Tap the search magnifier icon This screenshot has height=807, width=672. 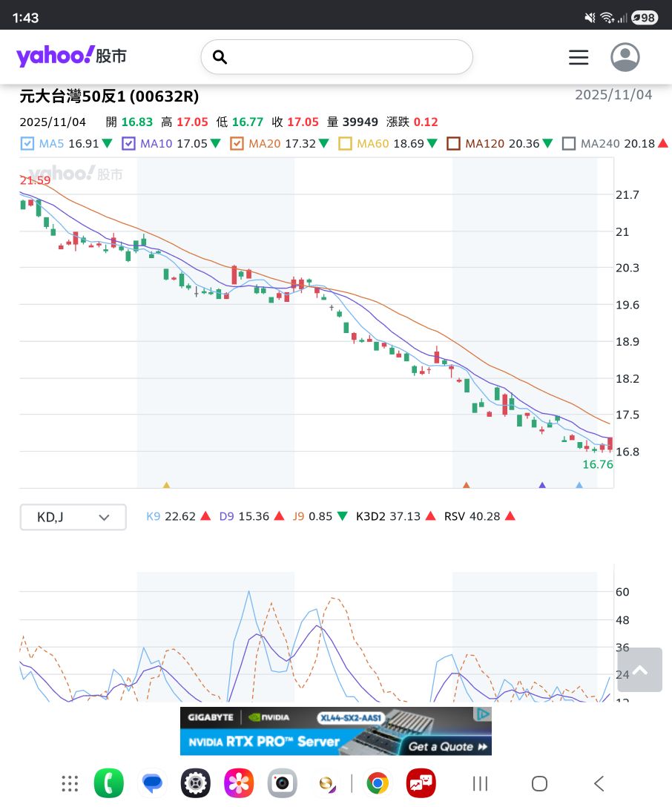click(220, 57)
